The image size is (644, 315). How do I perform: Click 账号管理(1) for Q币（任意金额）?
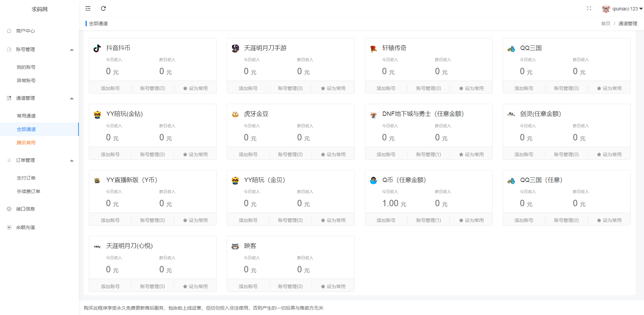[429, 220]
